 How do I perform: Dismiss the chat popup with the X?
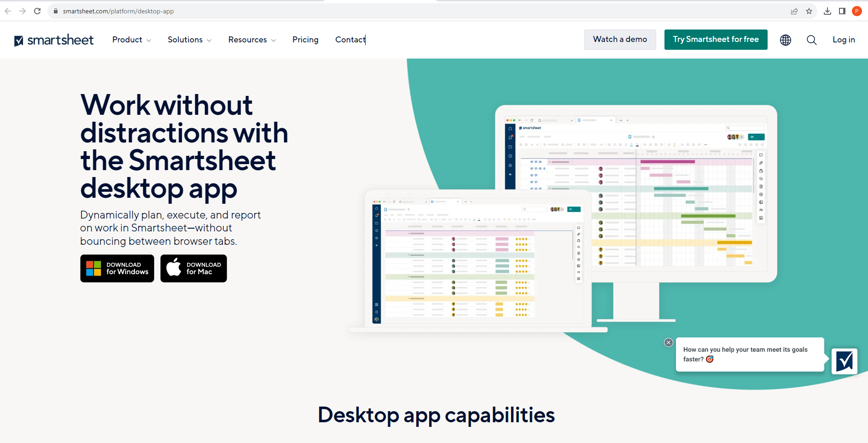point(668,343)
